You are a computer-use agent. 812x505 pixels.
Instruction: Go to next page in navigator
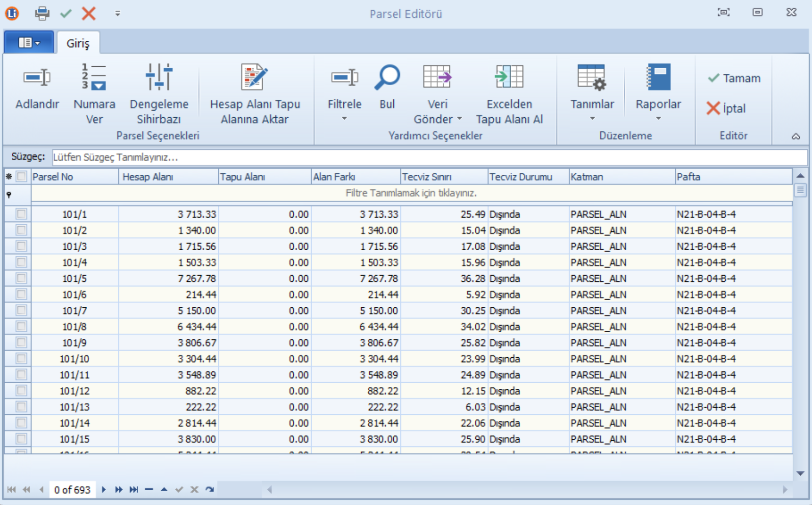(x=119, y=490)
